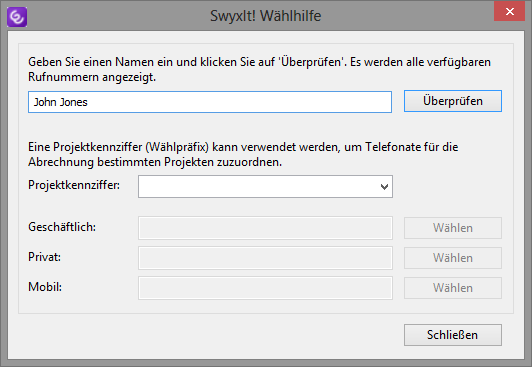Click the Geschäftlich number field

[265, 228]
